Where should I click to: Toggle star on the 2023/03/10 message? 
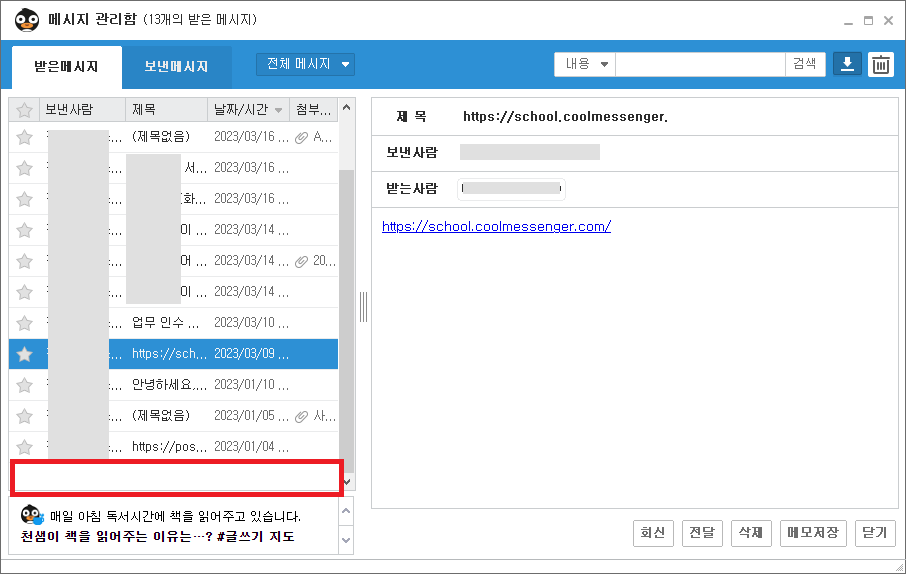(25, 323)
